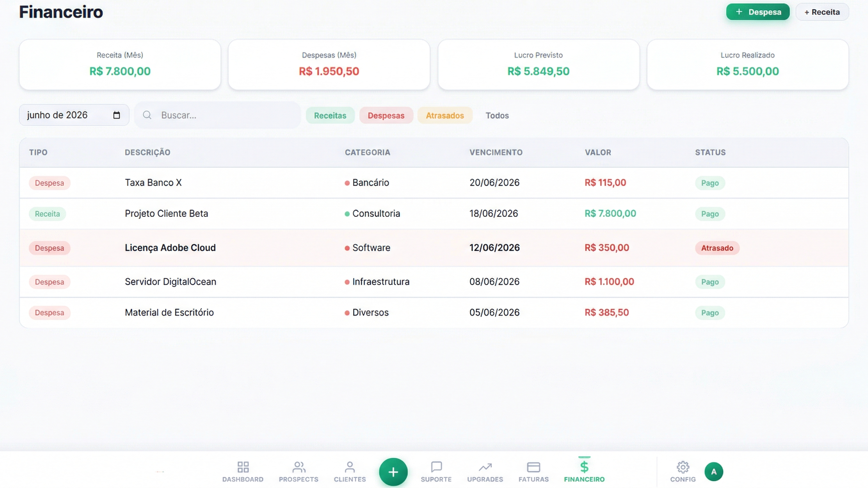The image size is (868, 488).
Task: Toggle the Despesas filter chip
Action: tap(386, 115)
